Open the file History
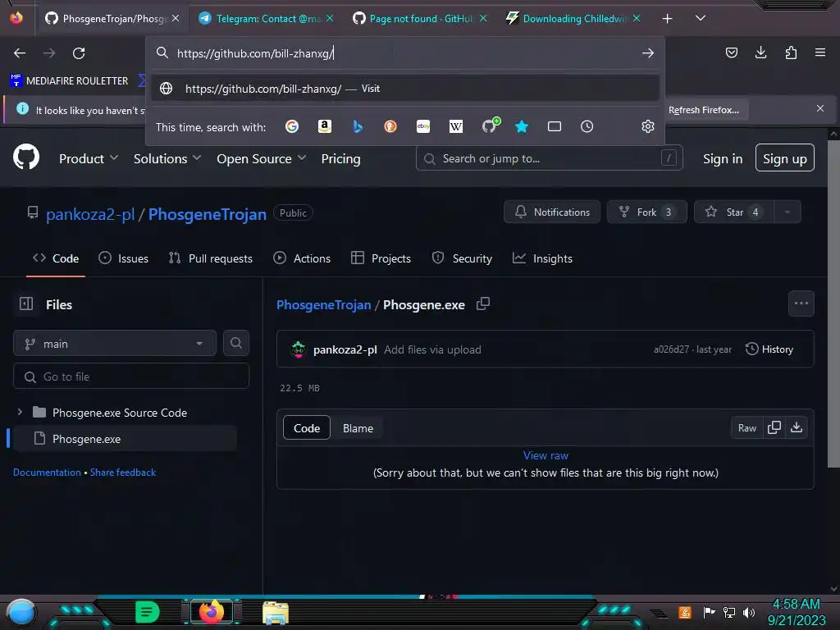The image size is (840, 630). pos(769,349)
